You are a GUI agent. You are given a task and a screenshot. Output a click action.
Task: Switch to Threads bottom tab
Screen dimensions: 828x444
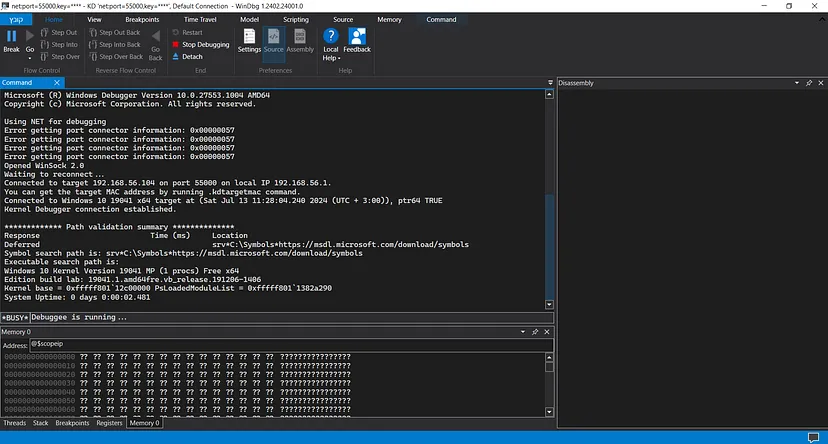[x=15, y=423]
